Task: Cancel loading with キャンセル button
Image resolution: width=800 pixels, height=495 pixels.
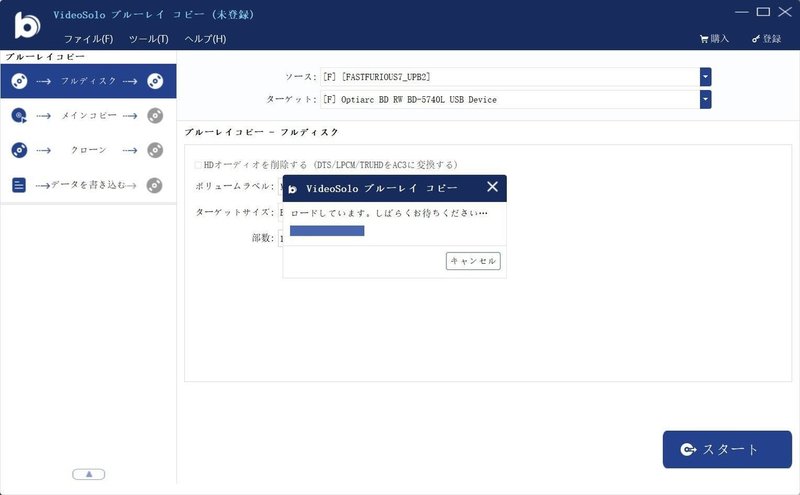Action: point(473,261)
